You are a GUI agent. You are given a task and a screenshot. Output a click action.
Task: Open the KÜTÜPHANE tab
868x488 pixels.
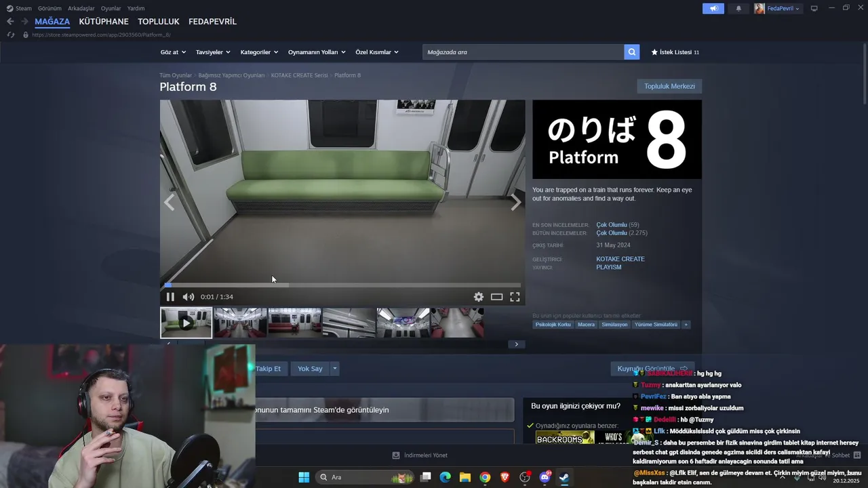click(x=104, y=22)
